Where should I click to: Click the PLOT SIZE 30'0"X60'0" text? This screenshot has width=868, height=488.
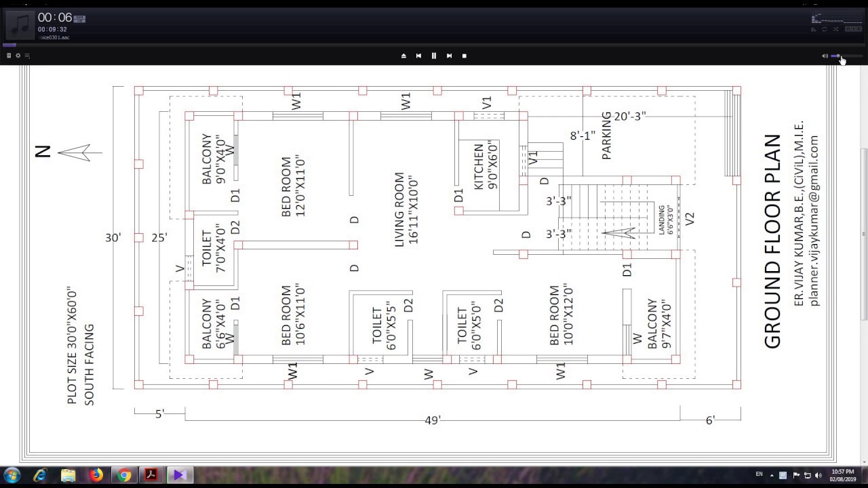pyautogui.click(x=72, y=346)
